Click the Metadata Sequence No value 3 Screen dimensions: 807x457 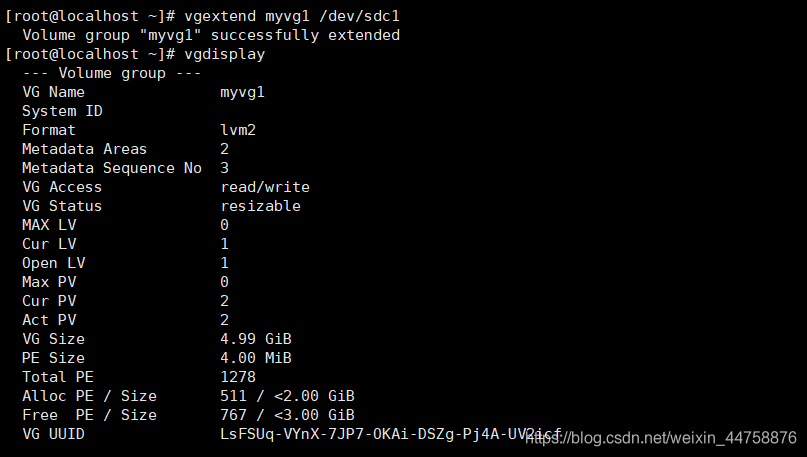coord(225,168)
